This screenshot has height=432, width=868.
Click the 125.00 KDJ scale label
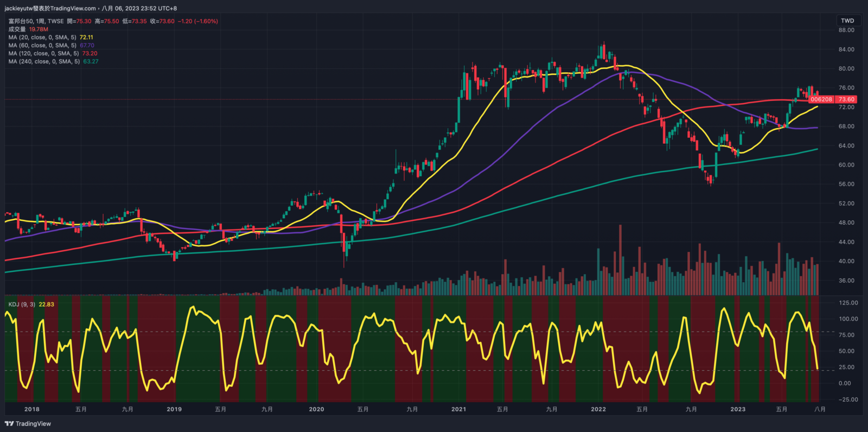pyautogui.click(x=848, y=303)
